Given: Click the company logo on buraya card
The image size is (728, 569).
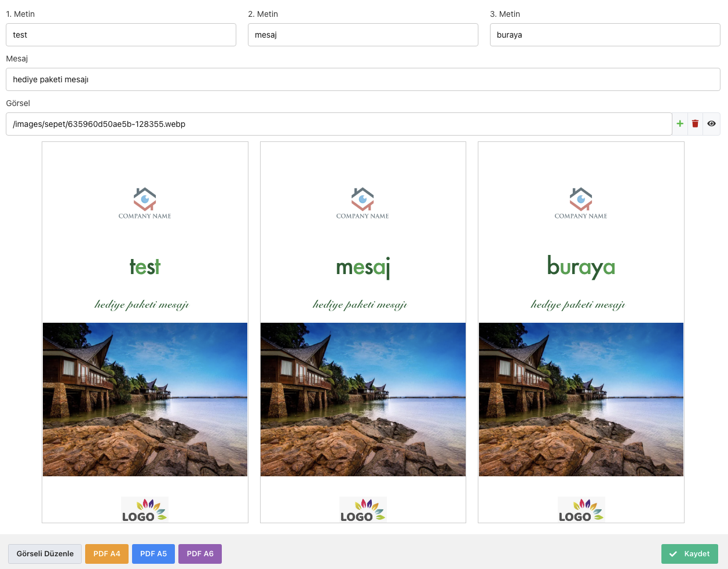Looking at the screenshot, I should coord(581,203).
